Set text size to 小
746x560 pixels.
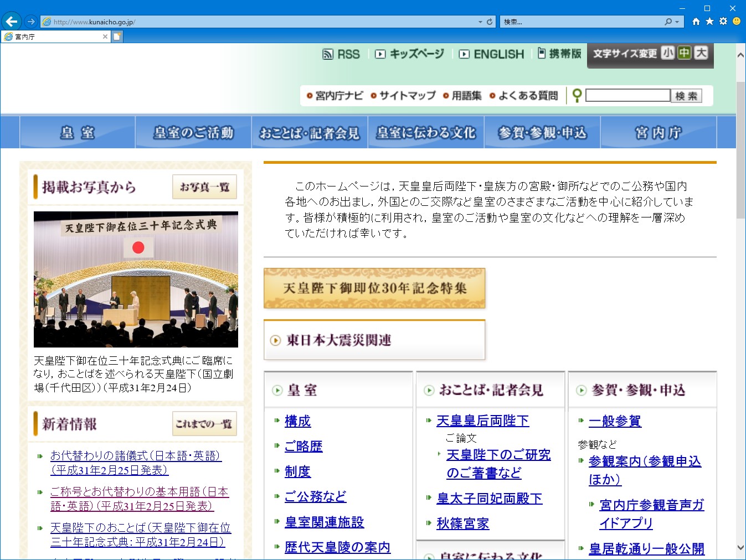pyautogui.click(x=667, y=53)
